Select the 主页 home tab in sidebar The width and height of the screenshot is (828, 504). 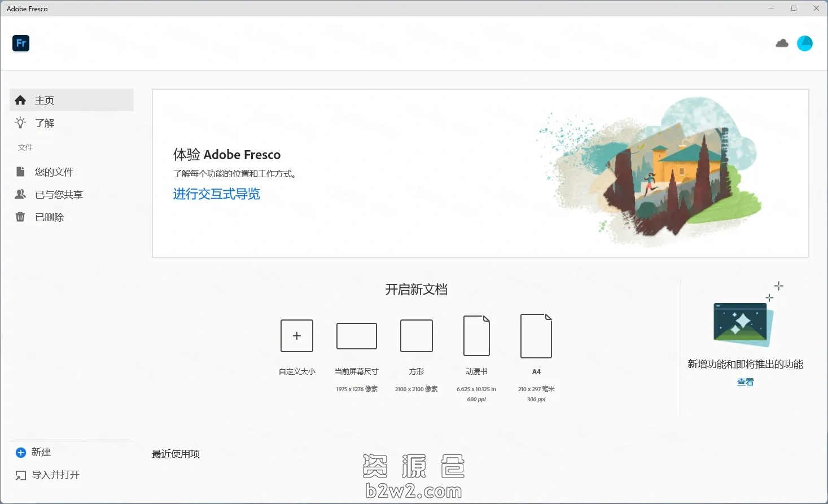pos(72,100)
